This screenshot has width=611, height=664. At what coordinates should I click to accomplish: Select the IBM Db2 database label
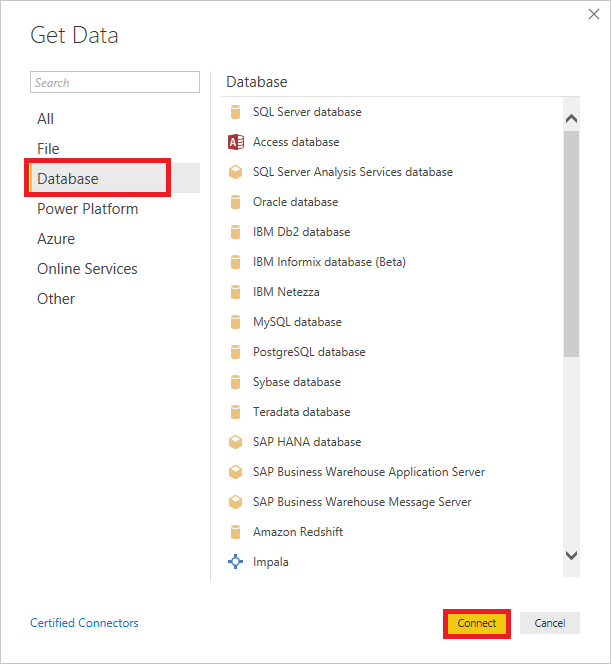pos(301,232)
